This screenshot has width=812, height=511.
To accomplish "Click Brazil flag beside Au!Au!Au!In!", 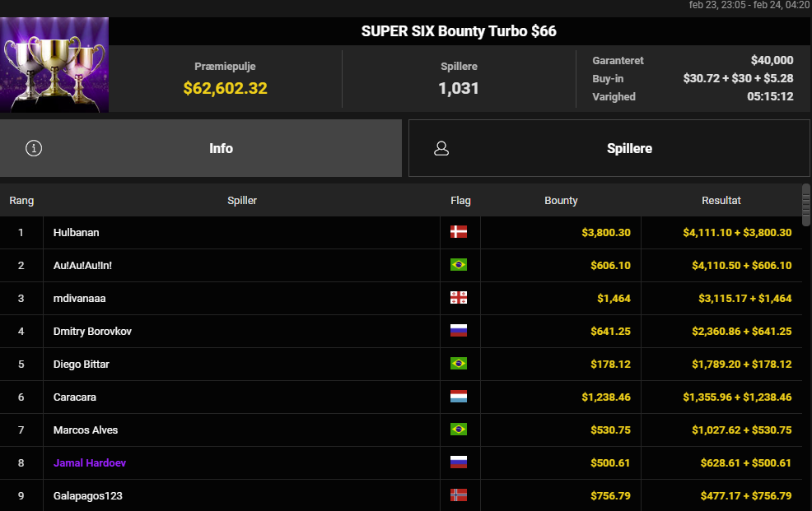I will pyautogui.click(x=459, y=266).
